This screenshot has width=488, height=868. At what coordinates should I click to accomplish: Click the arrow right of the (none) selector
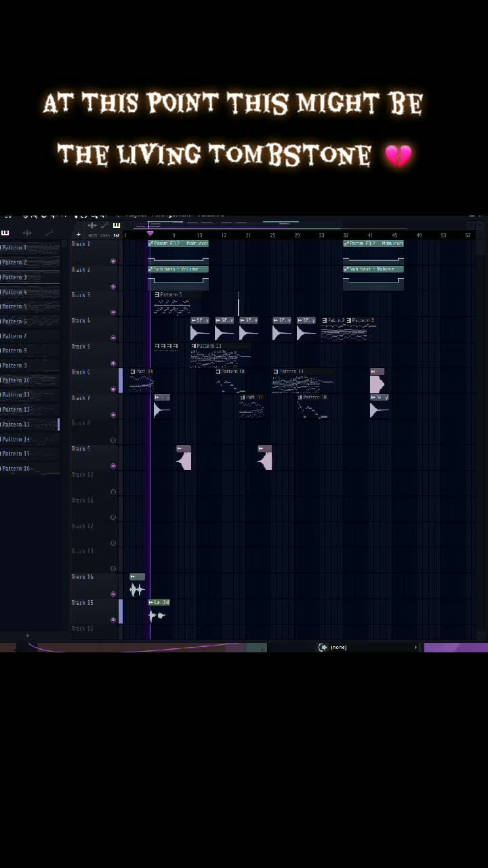(x=415, y=647)
